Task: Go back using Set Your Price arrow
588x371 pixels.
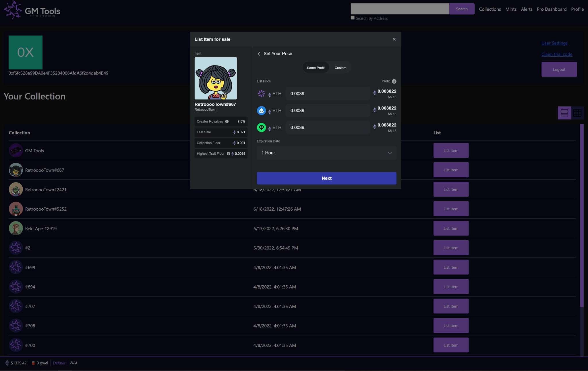Action: pos(259,54)
